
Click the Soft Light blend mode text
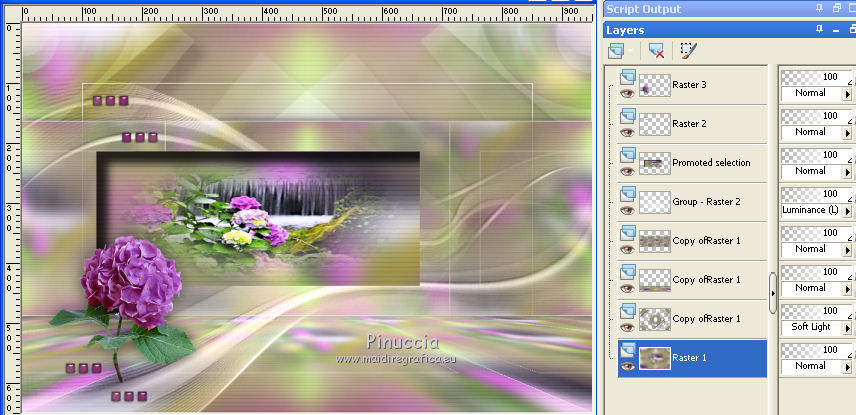pyautogui.click(x=810, y=327)
